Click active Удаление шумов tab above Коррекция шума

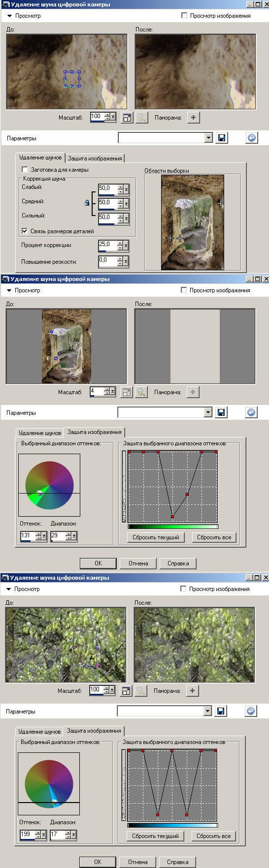click(x=40, y=157)
